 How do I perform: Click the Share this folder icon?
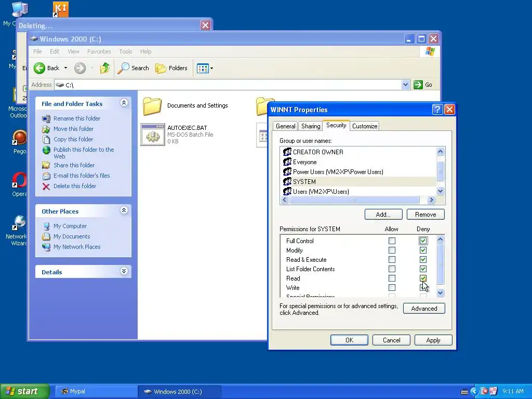click(x=46, y=165)
